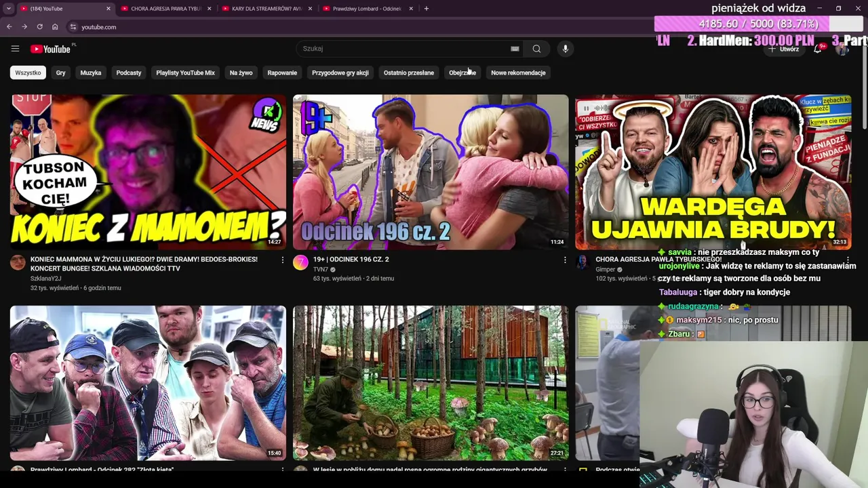This screenshot has width=868, height=488.
Task: Click the donation goal 4185.60 / 5000 progress bar
Action: click(758, 24)
